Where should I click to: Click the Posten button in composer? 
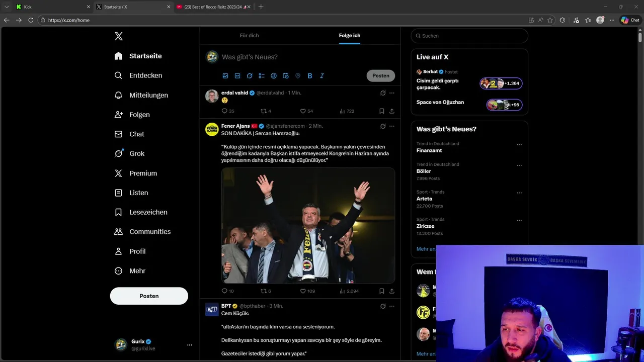tap(381, 76)
